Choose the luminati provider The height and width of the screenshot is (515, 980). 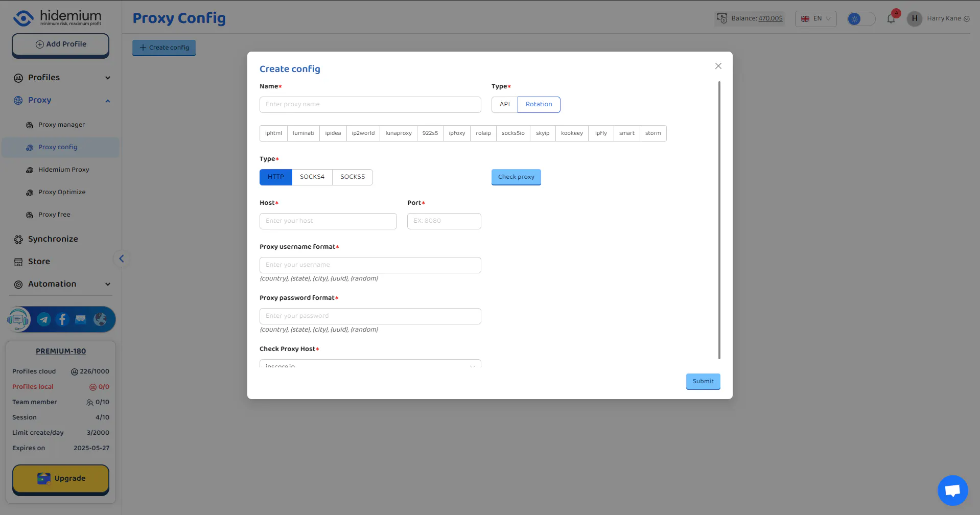coord(304,133)
